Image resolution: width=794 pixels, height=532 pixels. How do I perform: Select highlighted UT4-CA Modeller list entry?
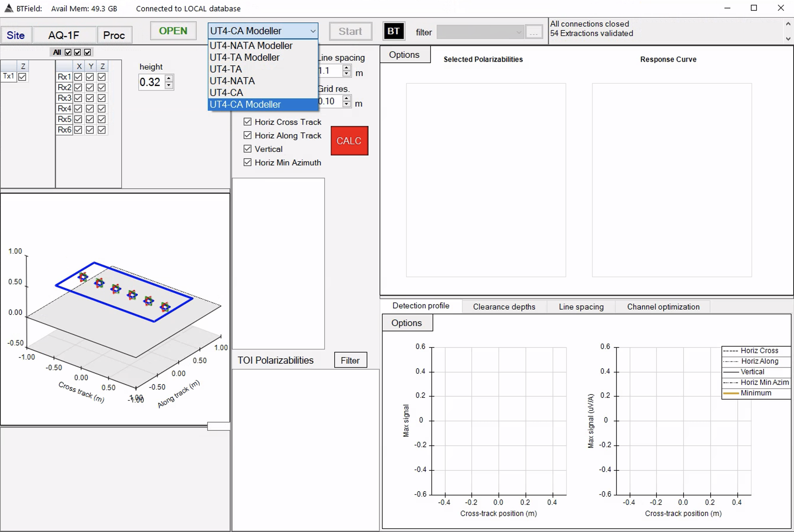pos(263,104)
